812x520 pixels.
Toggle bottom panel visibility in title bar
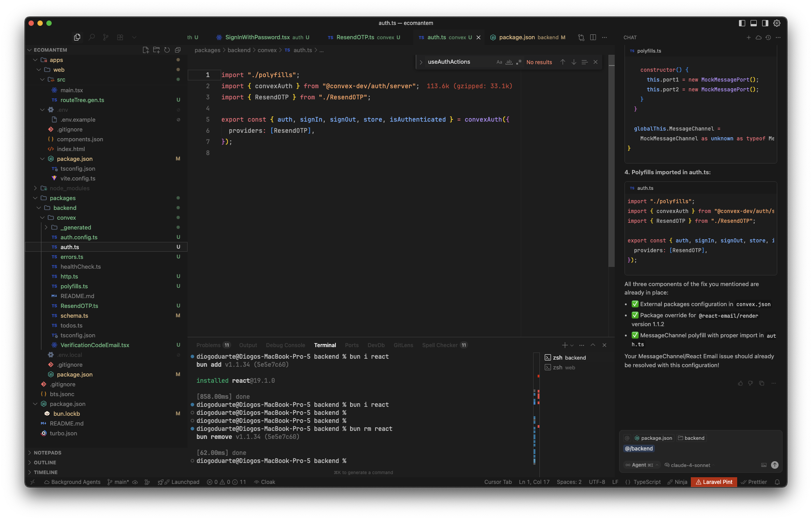click(754, 23)
